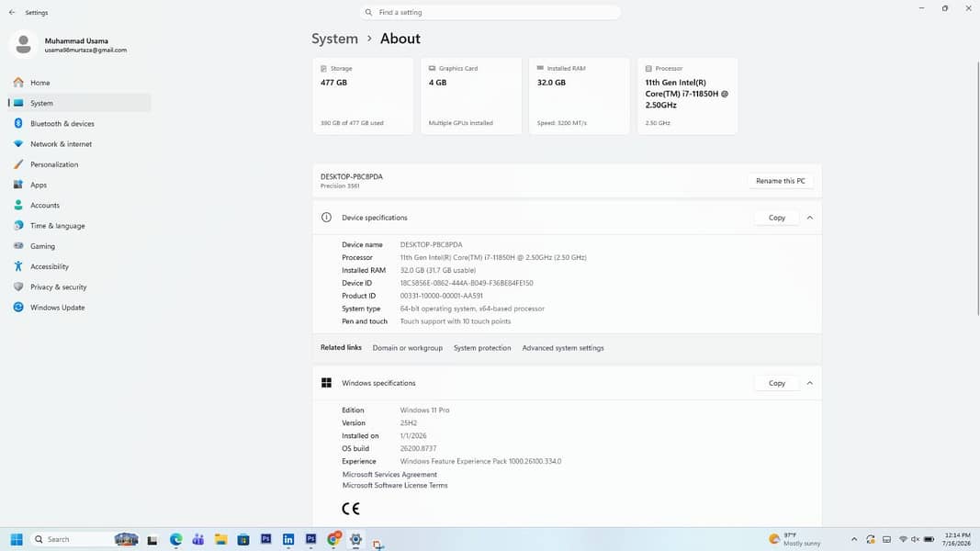The image size is (980, 551).
Task: Copy the Windows specifications
Action: (x=776, y=383)
